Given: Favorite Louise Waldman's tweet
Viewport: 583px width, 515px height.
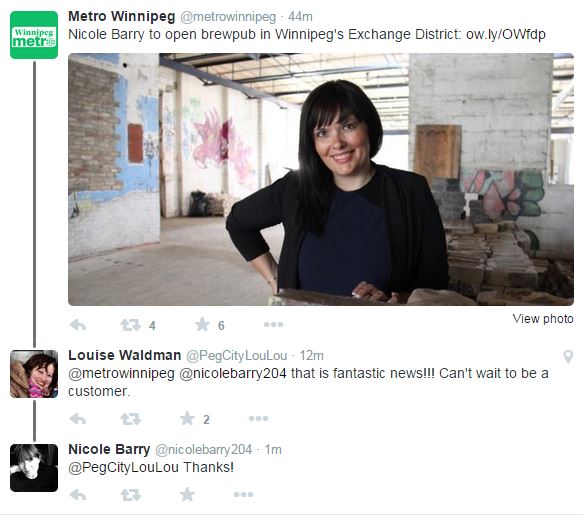Looking at the screenshot, I should [x=187, y=419].
